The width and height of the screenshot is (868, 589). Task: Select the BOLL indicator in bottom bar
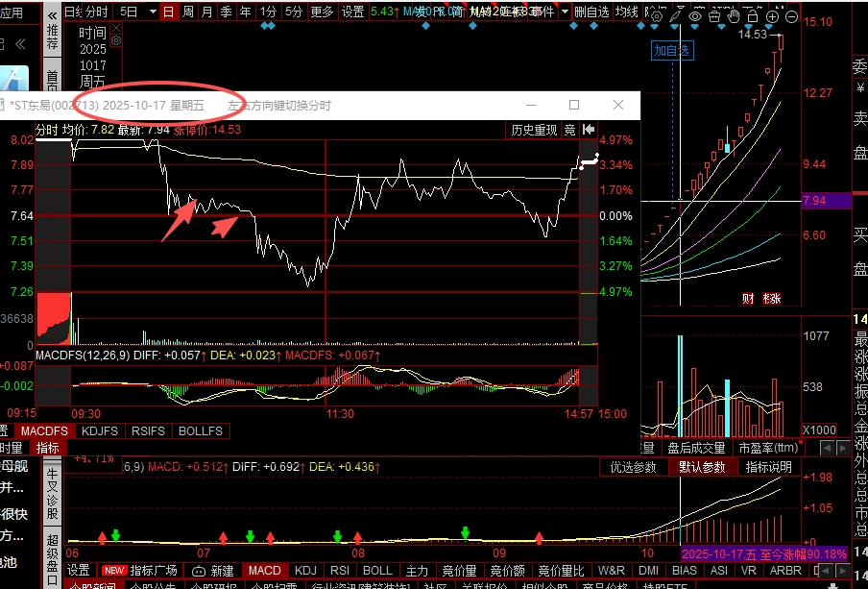(377, 570)
